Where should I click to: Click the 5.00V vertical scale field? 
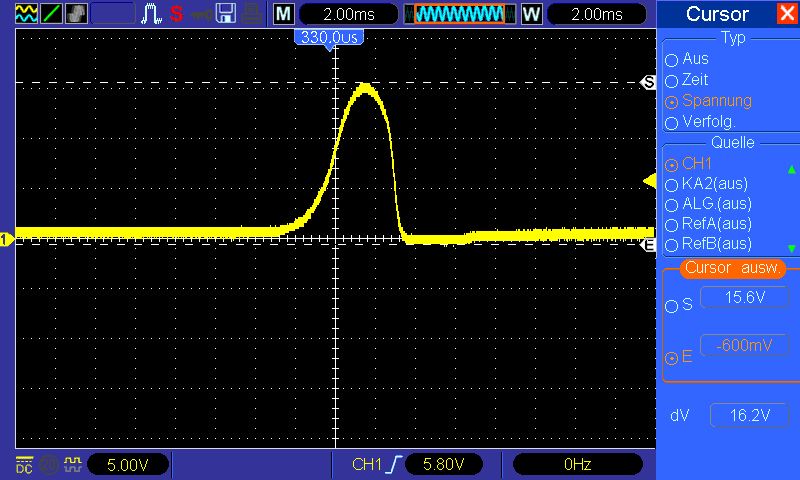(128, 465)
